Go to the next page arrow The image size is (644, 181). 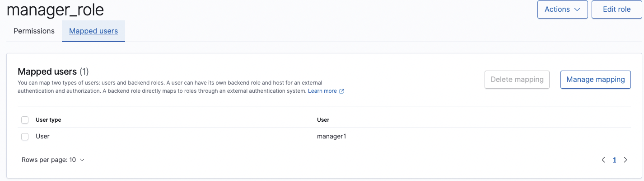click(x=625, y=160)
